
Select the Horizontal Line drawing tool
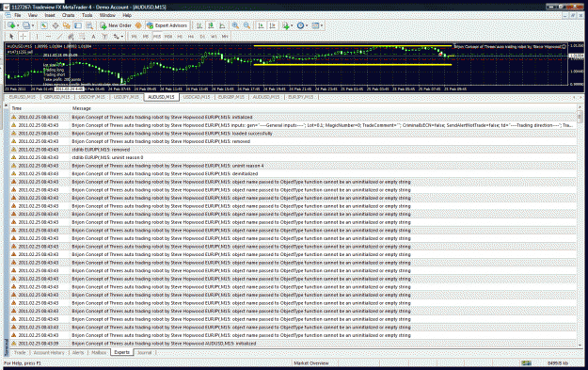point(48,37)
